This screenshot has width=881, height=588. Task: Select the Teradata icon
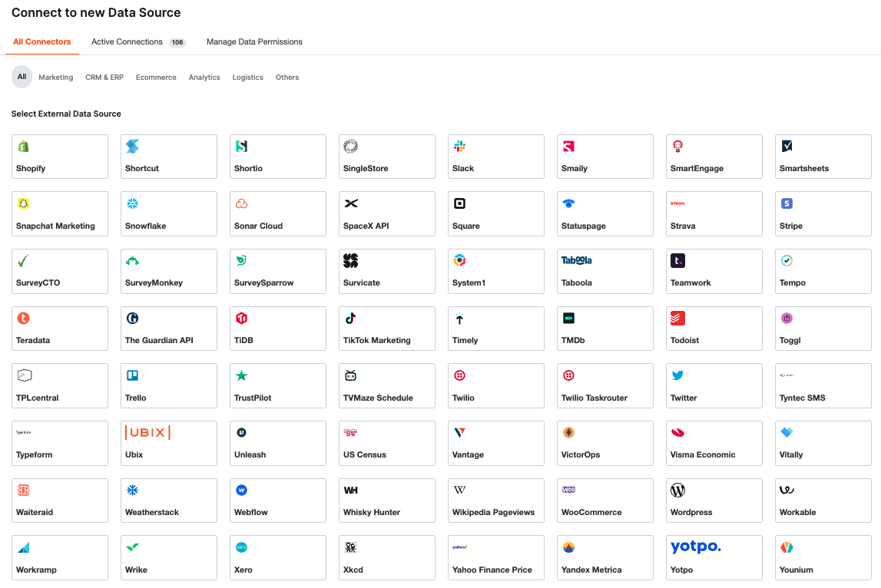click(x=23, y=319)
